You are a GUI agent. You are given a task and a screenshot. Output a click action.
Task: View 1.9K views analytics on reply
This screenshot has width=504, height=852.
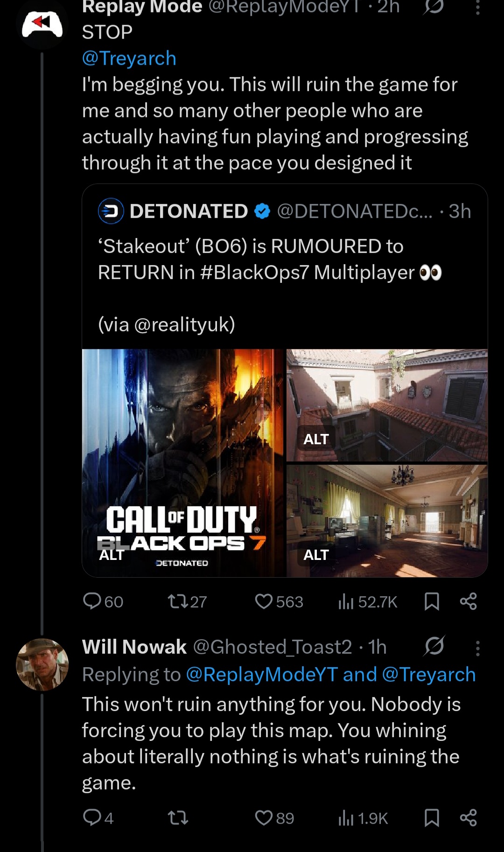[363, 818]
